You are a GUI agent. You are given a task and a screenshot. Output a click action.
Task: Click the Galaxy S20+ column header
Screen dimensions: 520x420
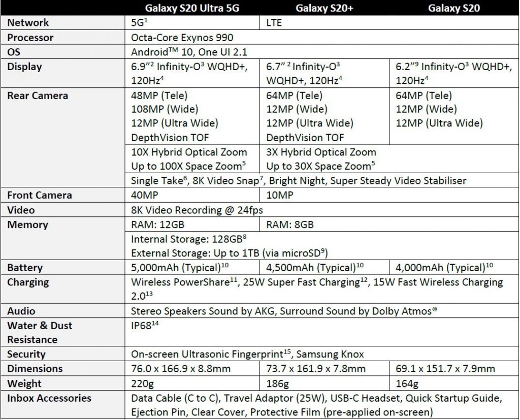[324, 8]
